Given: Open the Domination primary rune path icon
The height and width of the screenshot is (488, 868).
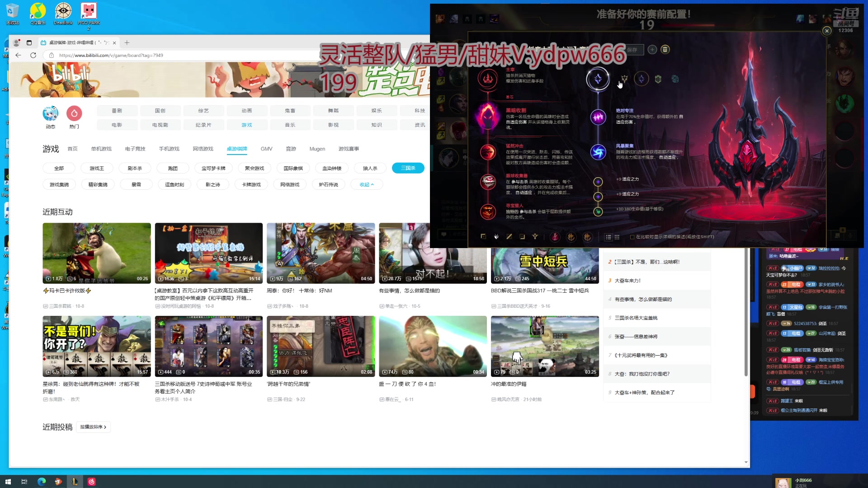Looking at the screenshot, I should point(488,79).
